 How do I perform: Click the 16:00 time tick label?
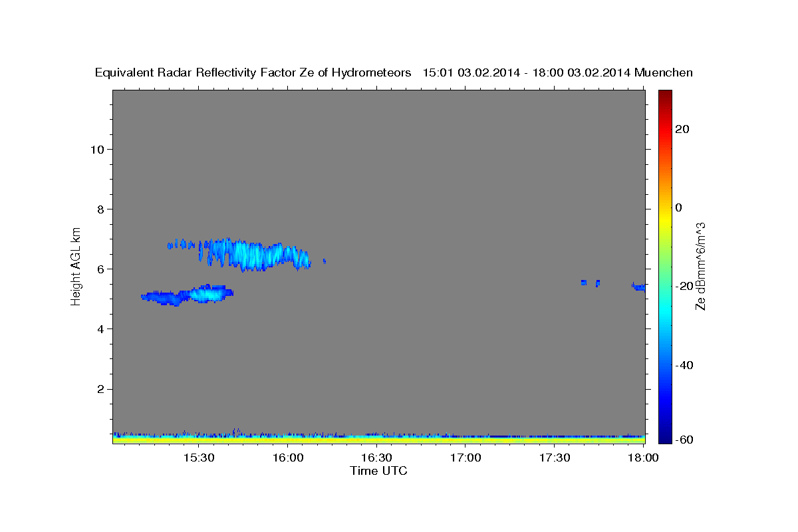point(288,458)
